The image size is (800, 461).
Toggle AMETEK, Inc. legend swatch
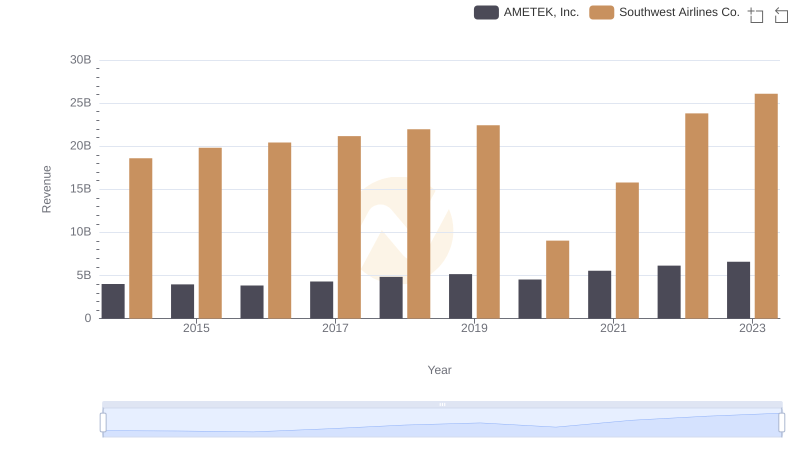pos(486,12)
